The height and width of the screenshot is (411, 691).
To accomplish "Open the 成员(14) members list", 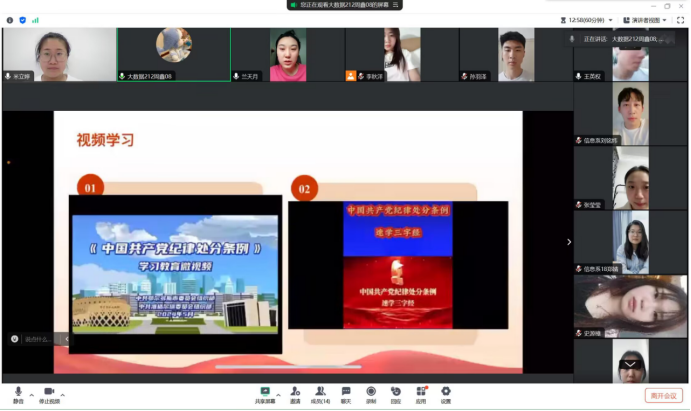I will 320,393.
